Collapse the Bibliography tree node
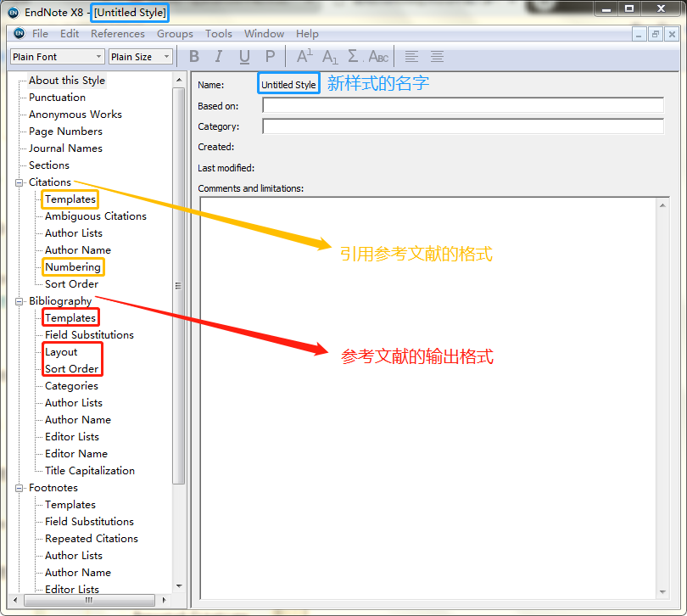Image resolution: width=687 pixels, height=616 pixels. (19, 301)
